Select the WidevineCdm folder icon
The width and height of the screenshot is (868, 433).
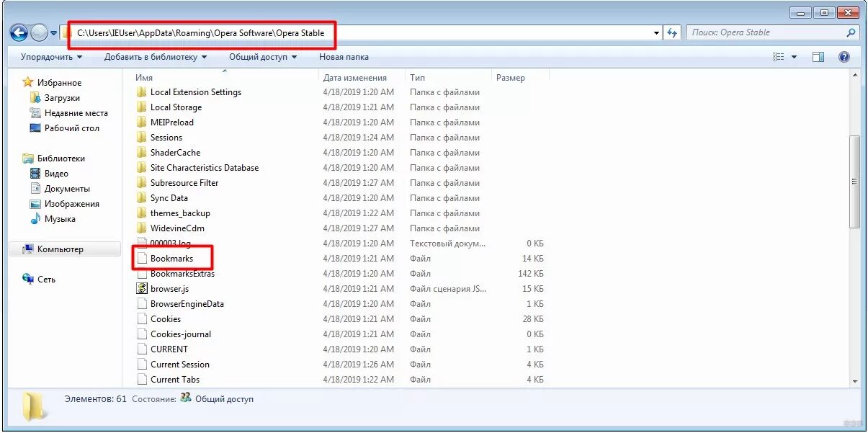coord(141,228)
